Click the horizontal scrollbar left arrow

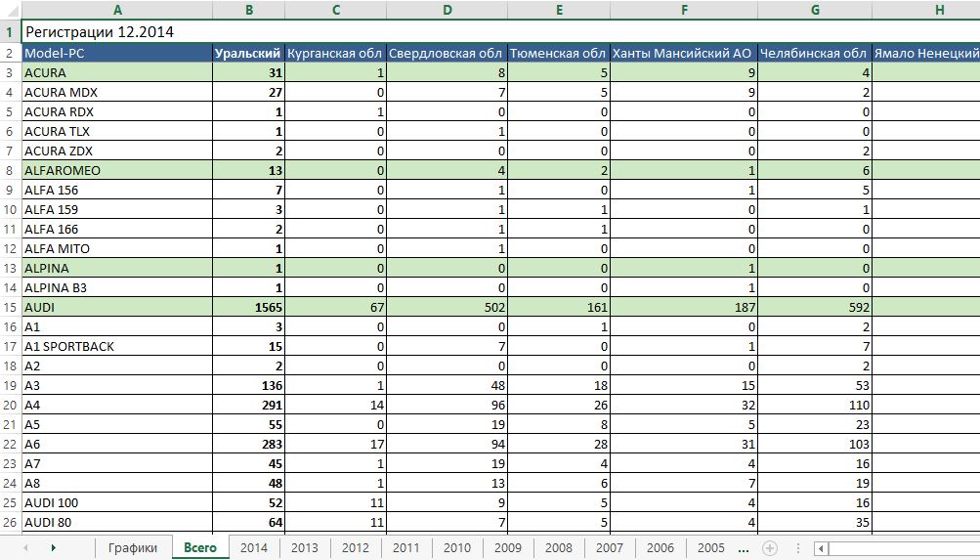point(822,548)
